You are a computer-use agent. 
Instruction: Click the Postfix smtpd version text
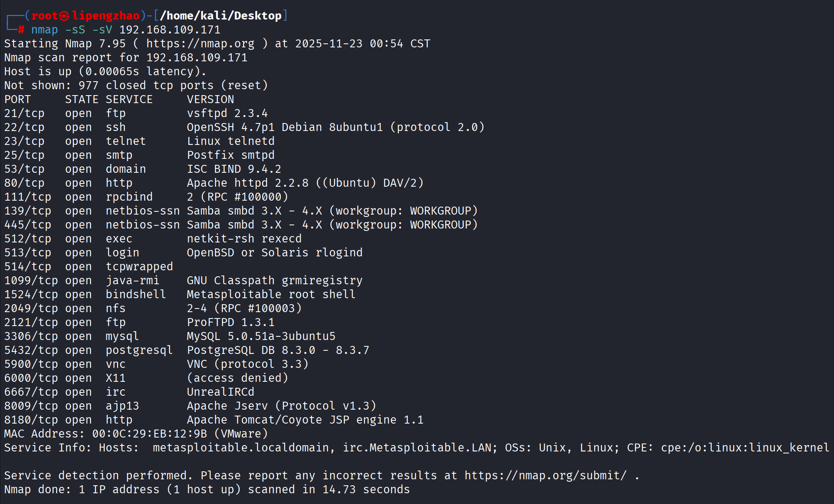[x=231, y=155]
